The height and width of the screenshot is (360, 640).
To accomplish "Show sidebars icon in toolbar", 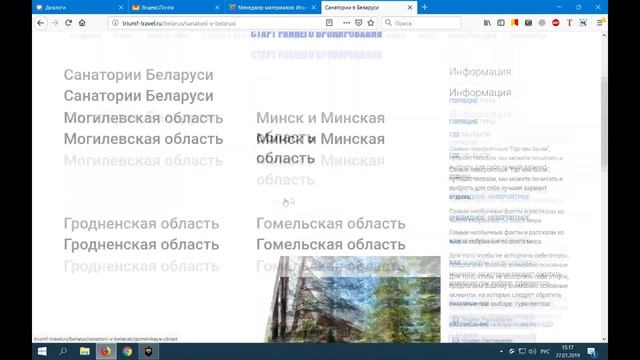I will (501, 23).
